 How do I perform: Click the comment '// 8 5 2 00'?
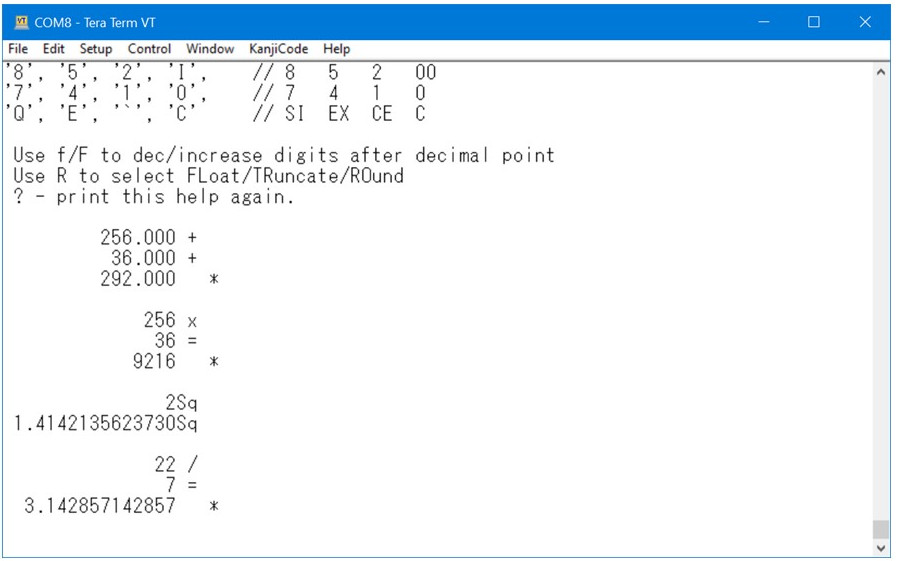point(344,73)
